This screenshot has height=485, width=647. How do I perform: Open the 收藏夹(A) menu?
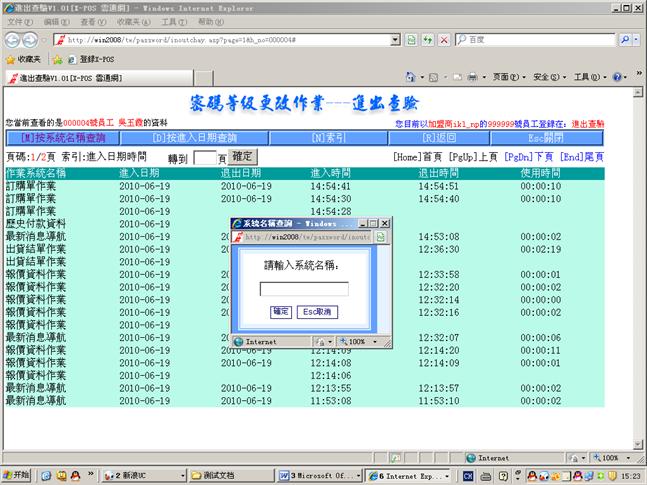pyautogui.click(x=133, y=21)
